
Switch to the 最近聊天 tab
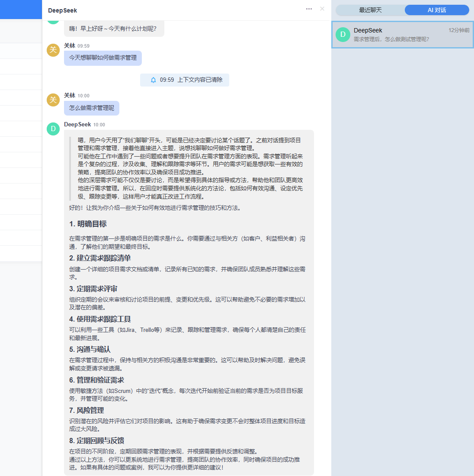click(370, 10)
